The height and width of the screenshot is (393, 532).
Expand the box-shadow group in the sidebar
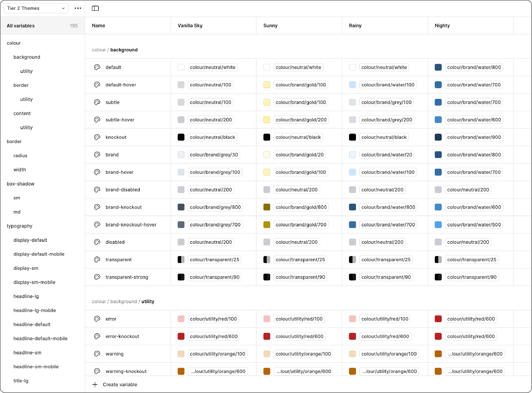coord(20,184)
